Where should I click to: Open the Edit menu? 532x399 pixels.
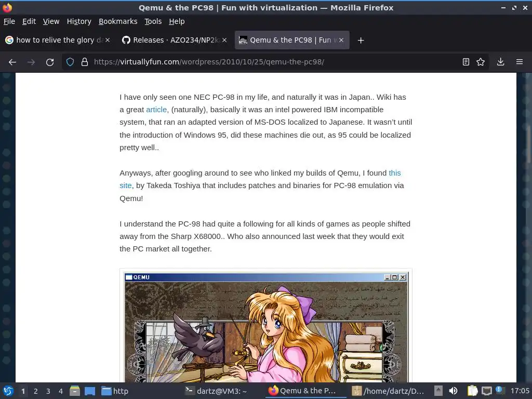[x=29, y=21]
